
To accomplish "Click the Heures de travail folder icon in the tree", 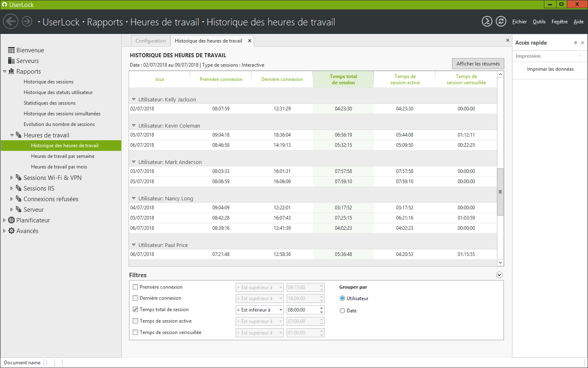I will [19, 135].
